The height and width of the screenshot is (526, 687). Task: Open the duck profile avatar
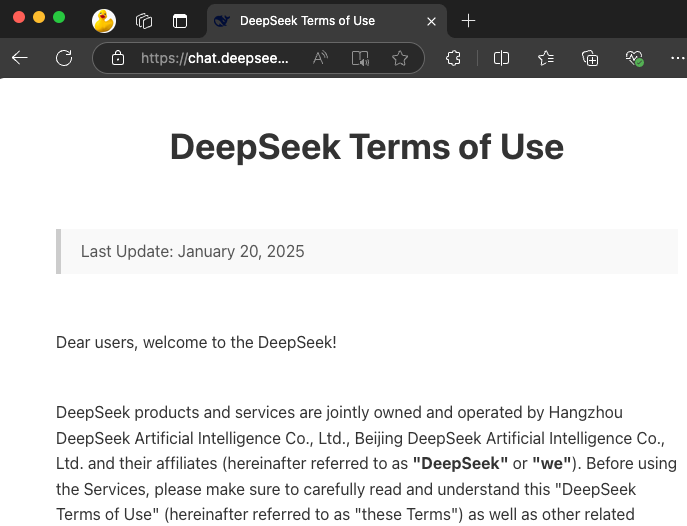click(104, 21)
